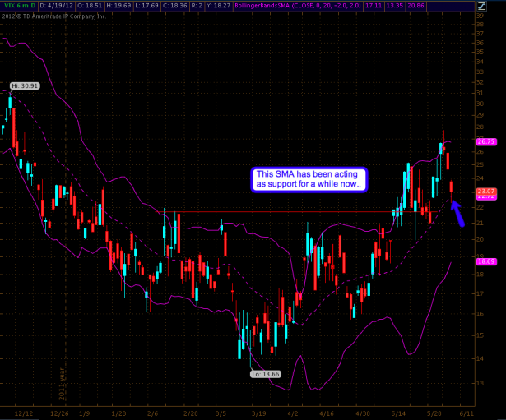Click the 26.75 upper band price tag

pyautogui.click(x=485, y=141)
